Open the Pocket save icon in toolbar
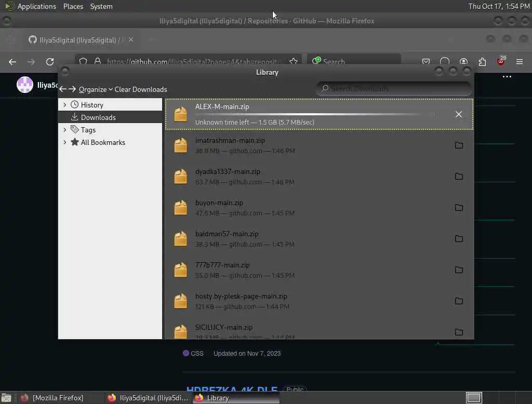Viewport: 532px width, 404px height. 426,62
